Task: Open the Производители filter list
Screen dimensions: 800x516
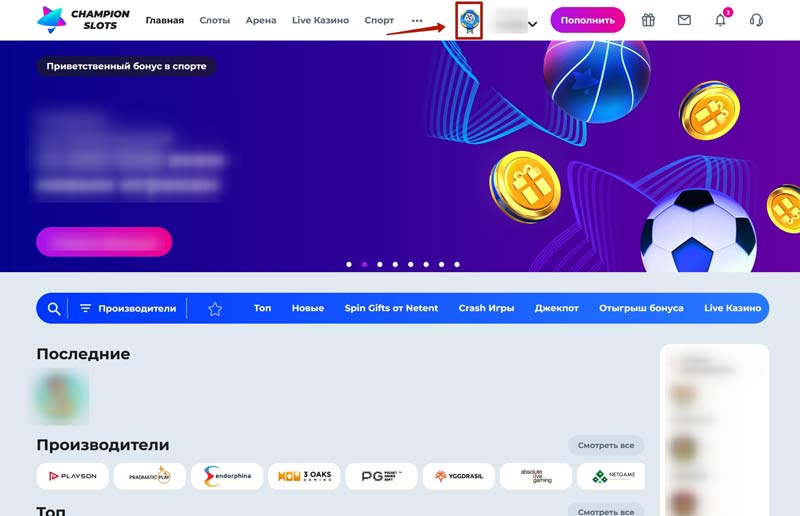Action: (128, 308)
